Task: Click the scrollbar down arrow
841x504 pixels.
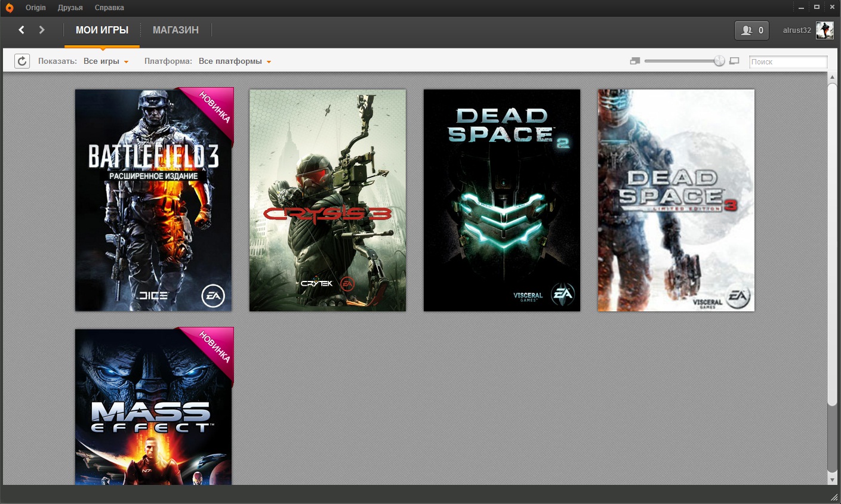Action: point(832,480)
